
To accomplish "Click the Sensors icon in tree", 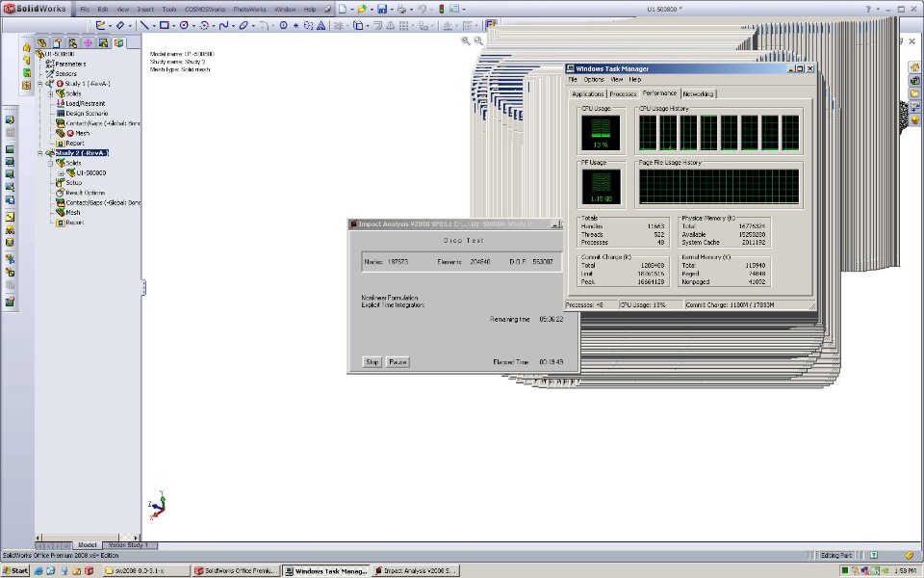I will (50, 74).
